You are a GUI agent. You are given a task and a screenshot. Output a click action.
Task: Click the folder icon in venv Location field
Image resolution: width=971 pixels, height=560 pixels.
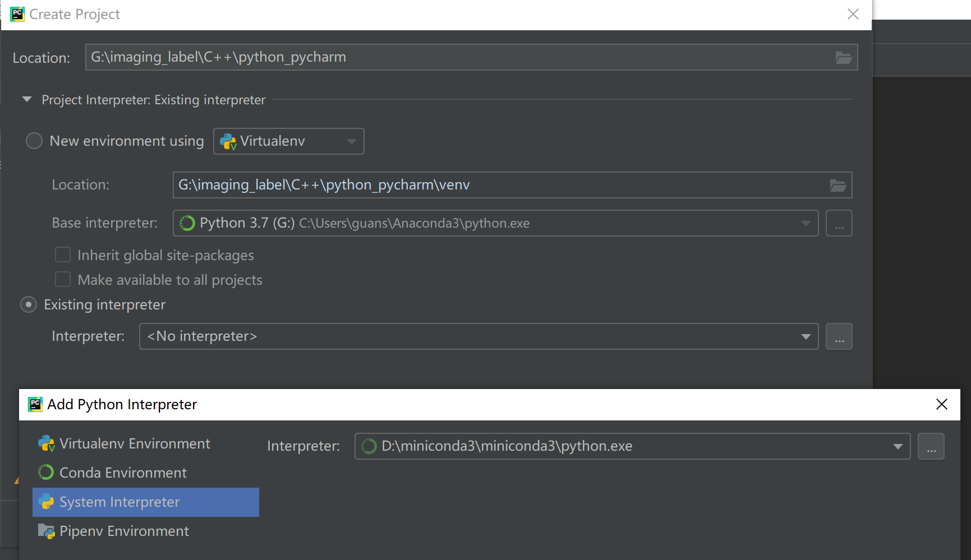[837, 185]
